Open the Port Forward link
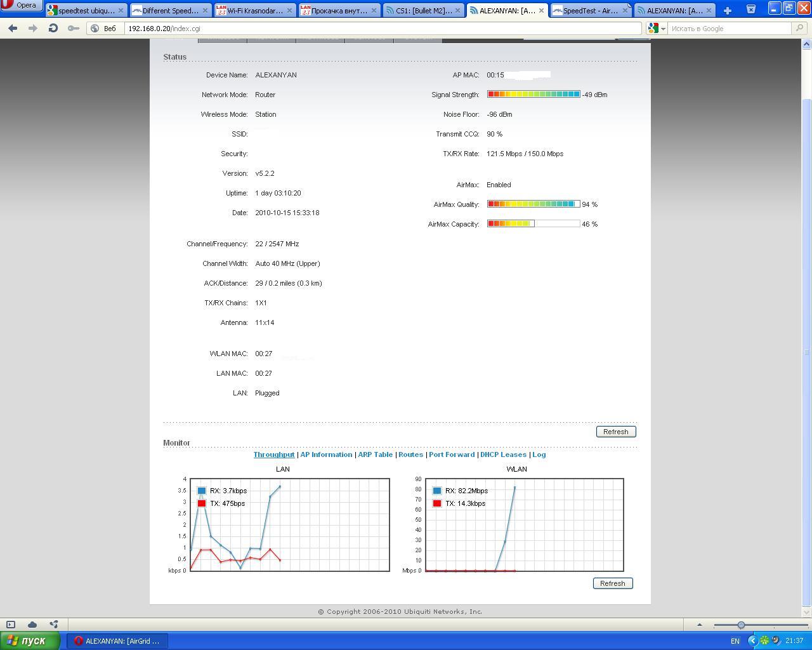The width and height of the screenshot is (812, 650). [x=452, y=454]
